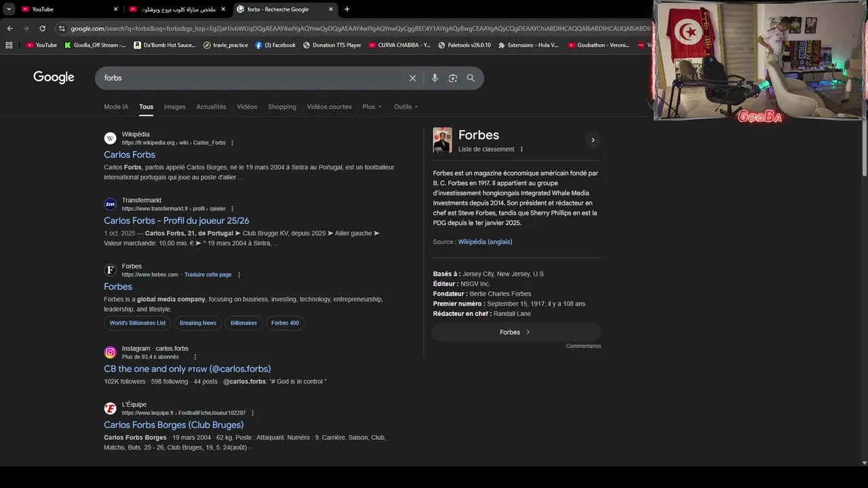Open three-dot menu beside Liste de classement
868x488 pixels.
tap(521, 149)
